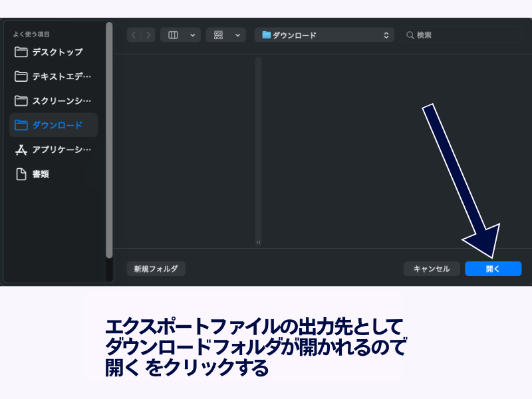
Task: Expand the view mode chevron
Action: click(x=192, y=35)
